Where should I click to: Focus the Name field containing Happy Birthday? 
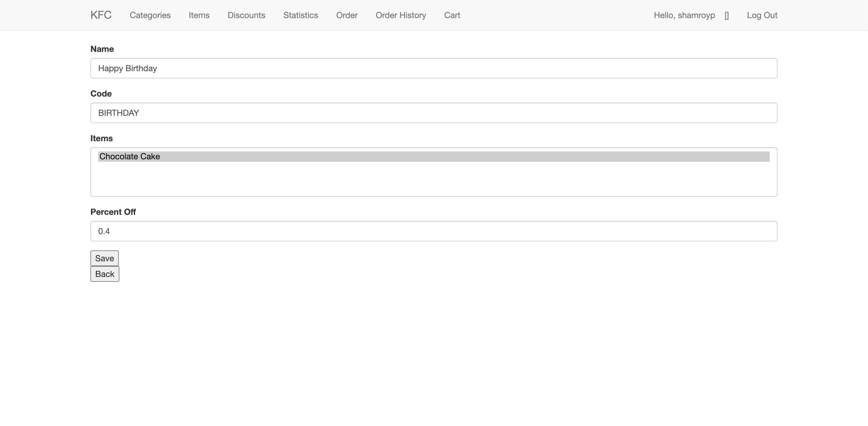click(x=434, y=68)
